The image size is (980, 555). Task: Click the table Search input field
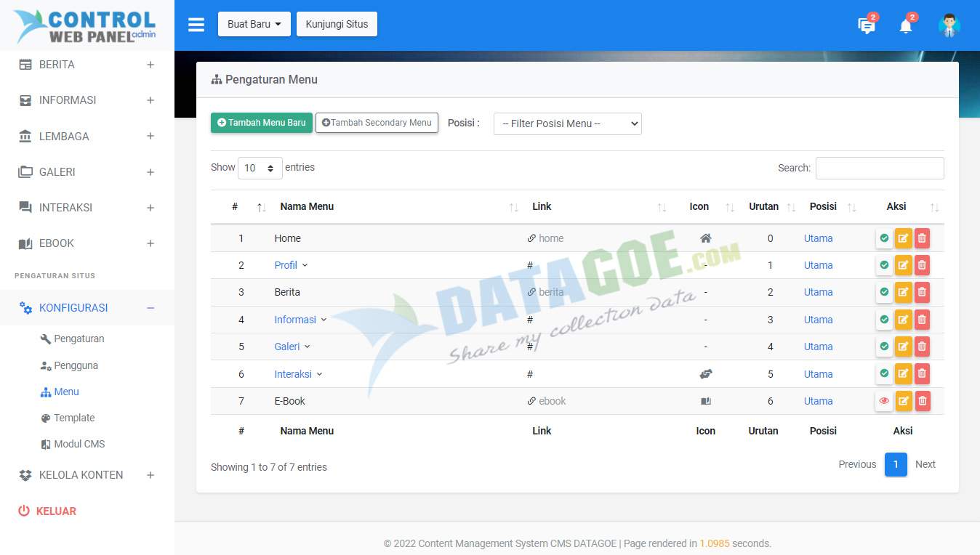(x=879, y=168)
